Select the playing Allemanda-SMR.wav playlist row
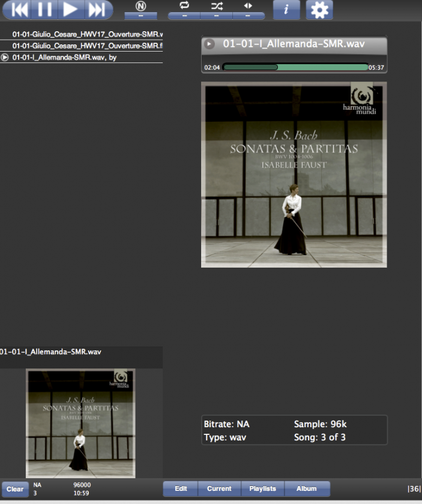 pyautogui.click(x=82, y=57)
